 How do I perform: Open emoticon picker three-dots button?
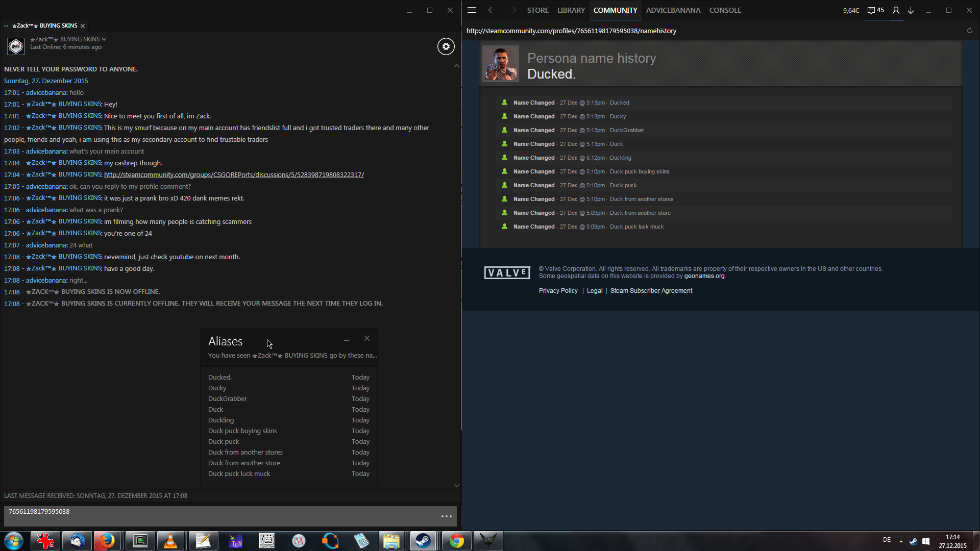(446, 516)
